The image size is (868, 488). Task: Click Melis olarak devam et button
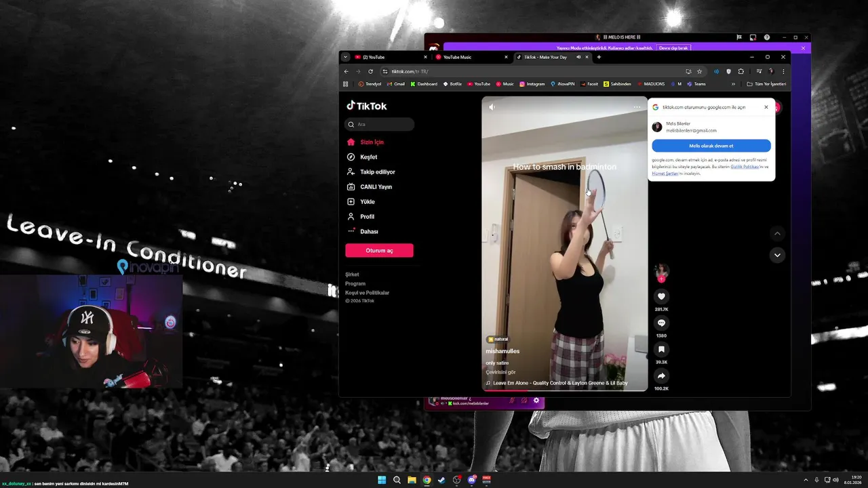coord(711,146)
